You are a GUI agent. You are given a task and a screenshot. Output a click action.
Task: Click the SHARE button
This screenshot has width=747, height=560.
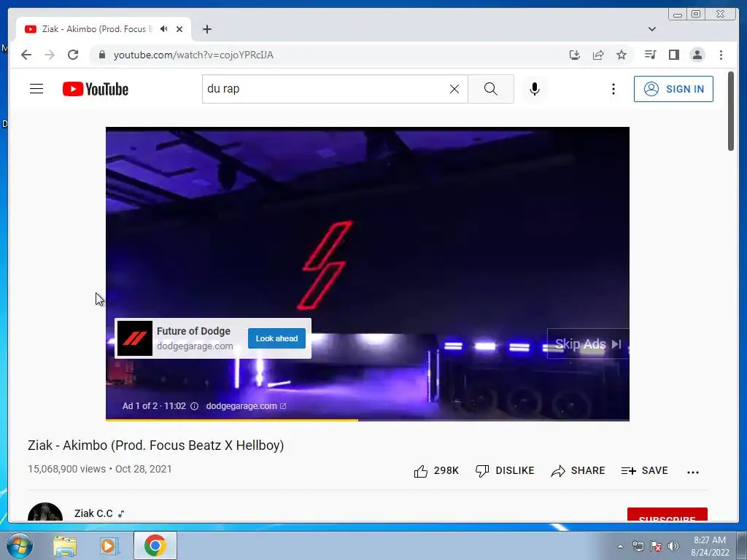(x=578, y=470)
